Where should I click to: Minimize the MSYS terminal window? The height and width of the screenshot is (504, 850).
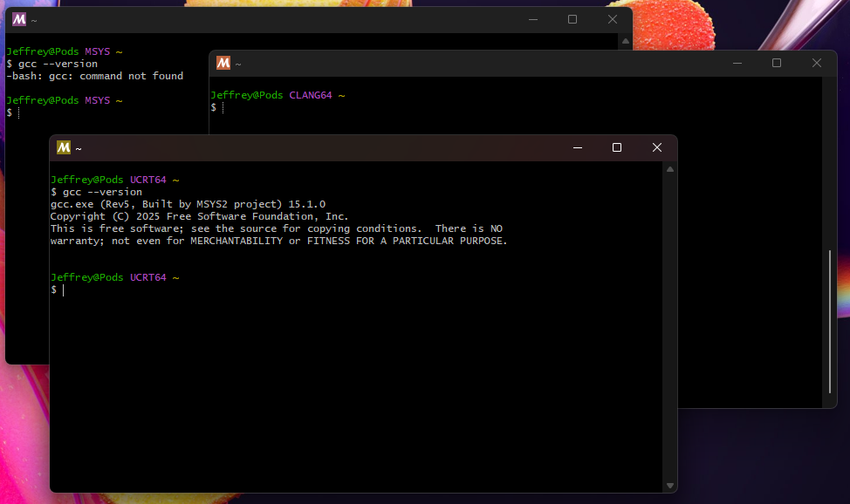click(x=533, y=19)
